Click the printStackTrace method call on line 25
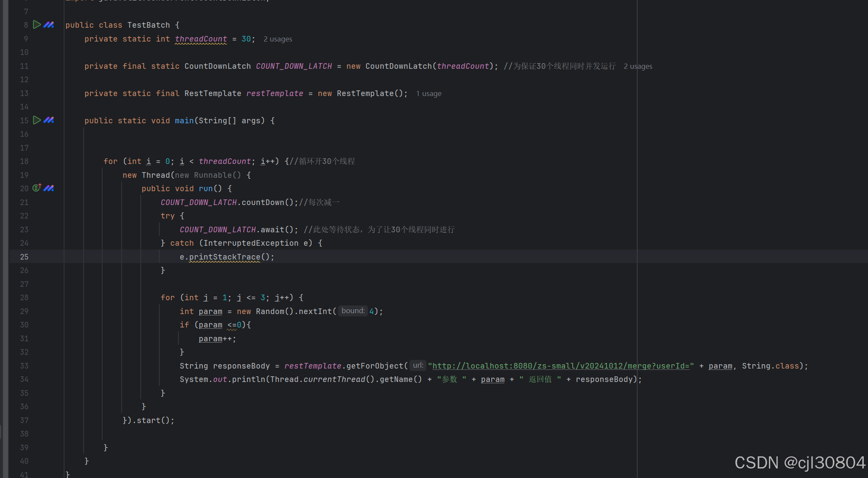The width and height of the screenshot is (868, 478). pyautogui.click(x=224, y=257)
